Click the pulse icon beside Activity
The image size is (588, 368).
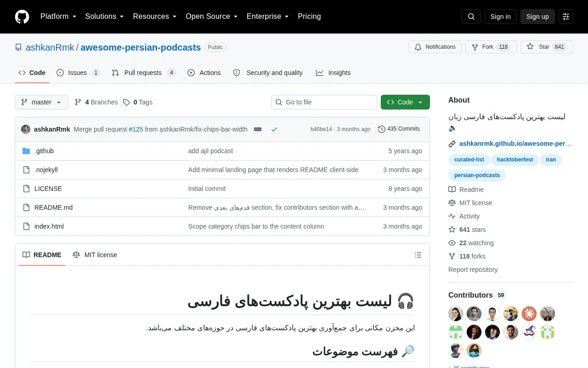(452, 216)
